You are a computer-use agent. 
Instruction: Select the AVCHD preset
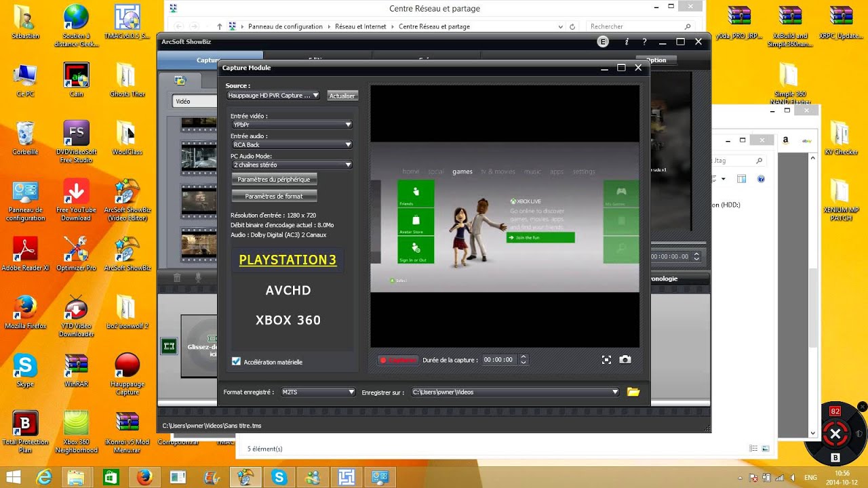pyautogui.click(x=288, y=290)
